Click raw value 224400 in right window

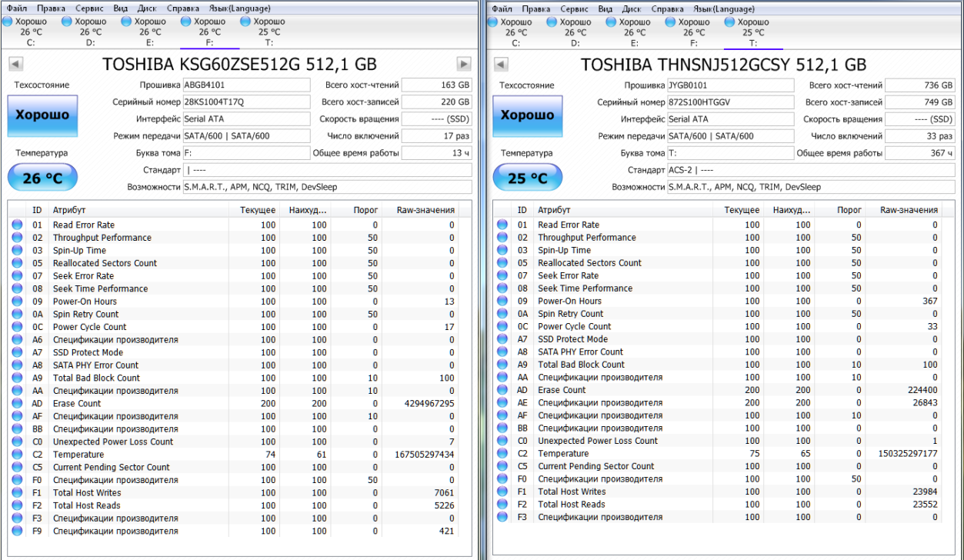tap(922, 390)
